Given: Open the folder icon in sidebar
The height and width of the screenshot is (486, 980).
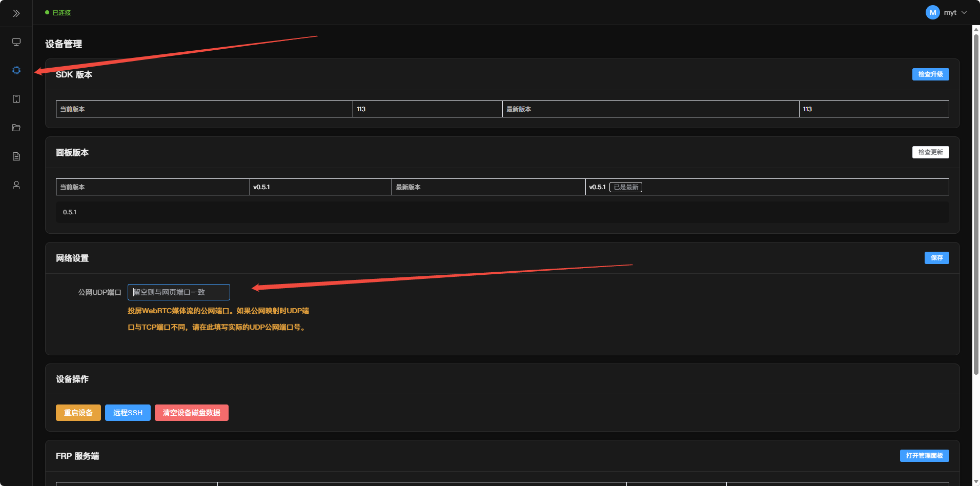Looking at the screenshot, I should click(16, 128).
